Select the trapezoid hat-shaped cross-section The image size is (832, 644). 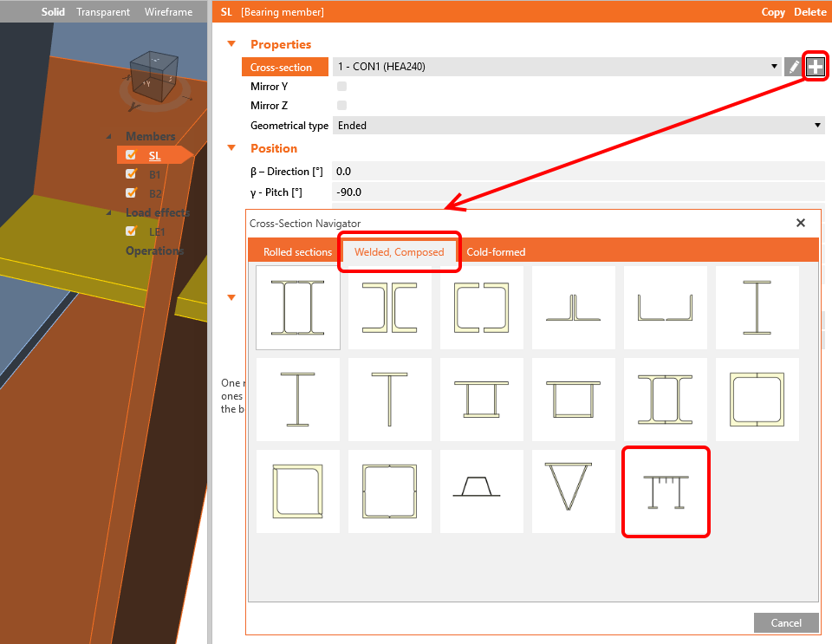(x=482, y=491)
